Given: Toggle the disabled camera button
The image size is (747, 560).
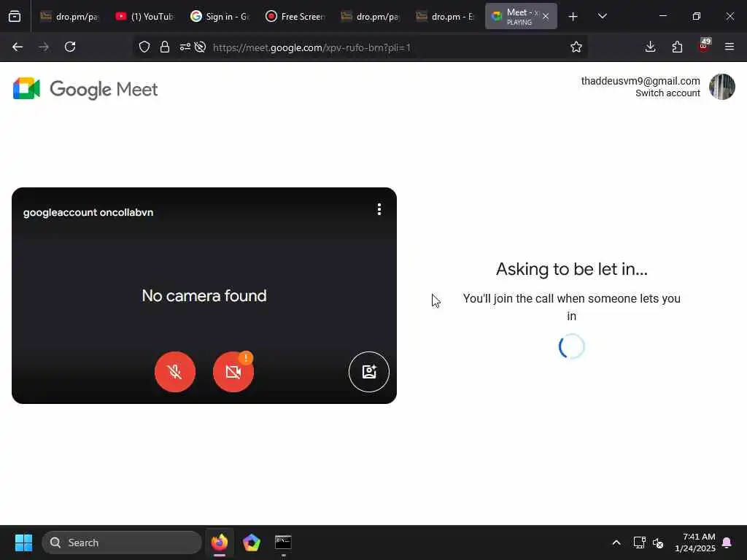Looking at the screenshot, I should [233, 372].
